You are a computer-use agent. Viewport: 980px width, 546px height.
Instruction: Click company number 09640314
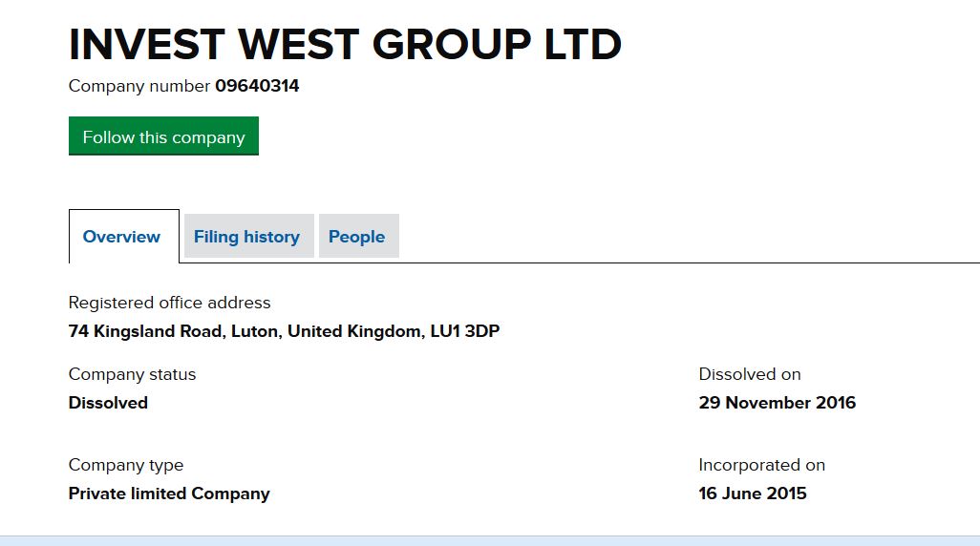pos(257,86)
